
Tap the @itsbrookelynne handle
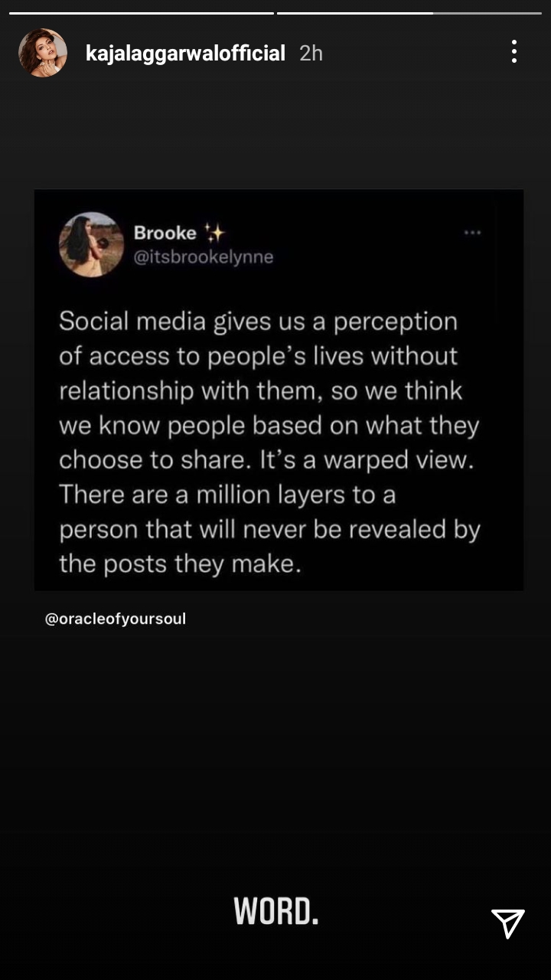point(204,257)
